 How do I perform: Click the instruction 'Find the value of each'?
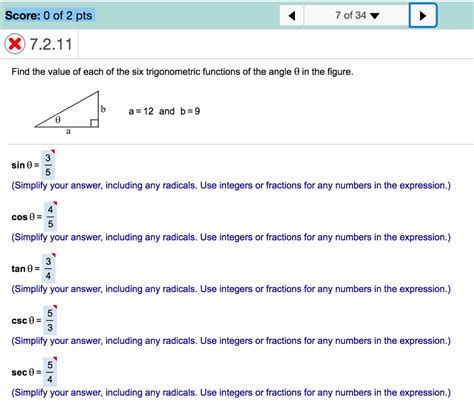point(182,72)
